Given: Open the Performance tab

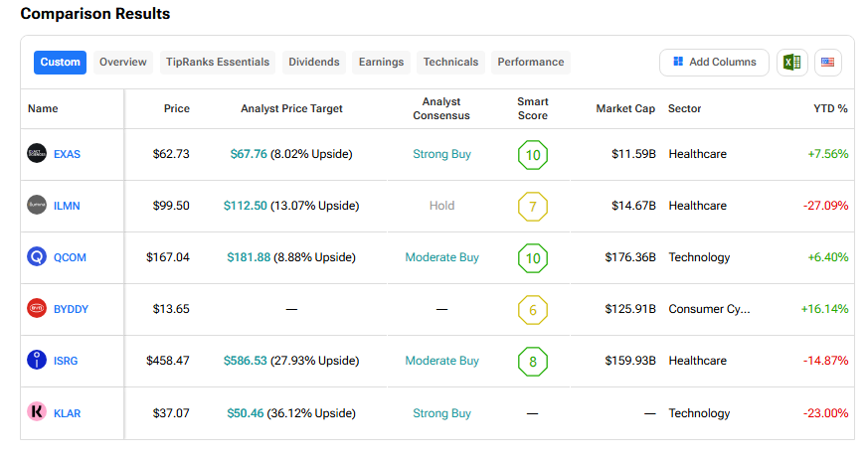Looking at the screenshot, I should (531, 63).
